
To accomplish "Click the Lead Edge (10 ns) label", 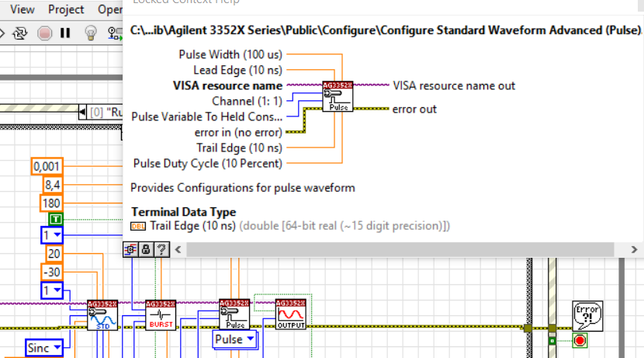I will coord(237,71).
